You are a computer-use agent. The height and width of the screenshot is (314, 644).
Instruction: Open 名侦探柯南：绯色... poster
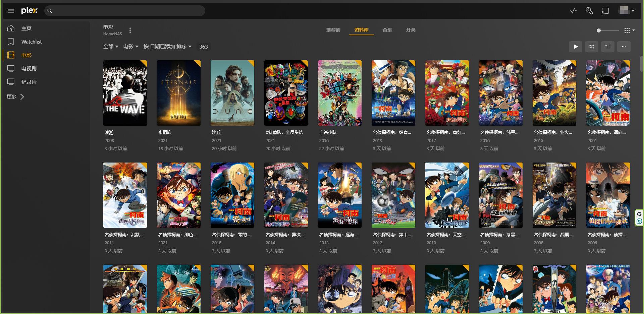(179, 195)
